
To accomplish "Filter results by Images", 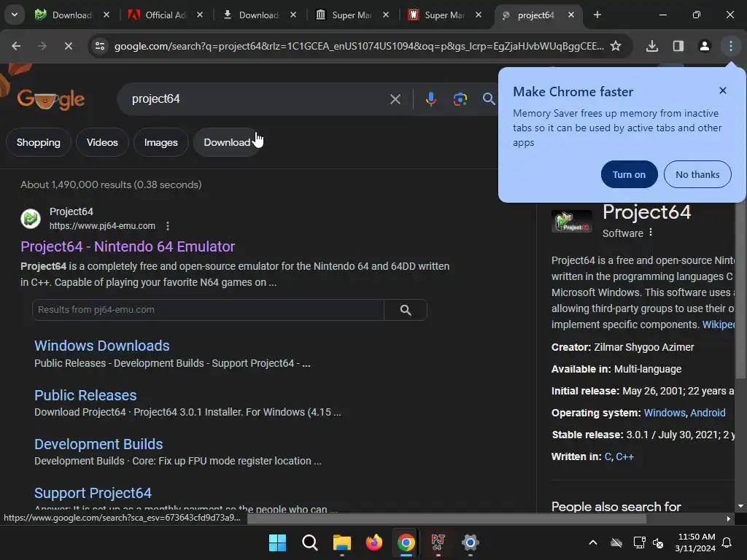I will pos(161,142).
